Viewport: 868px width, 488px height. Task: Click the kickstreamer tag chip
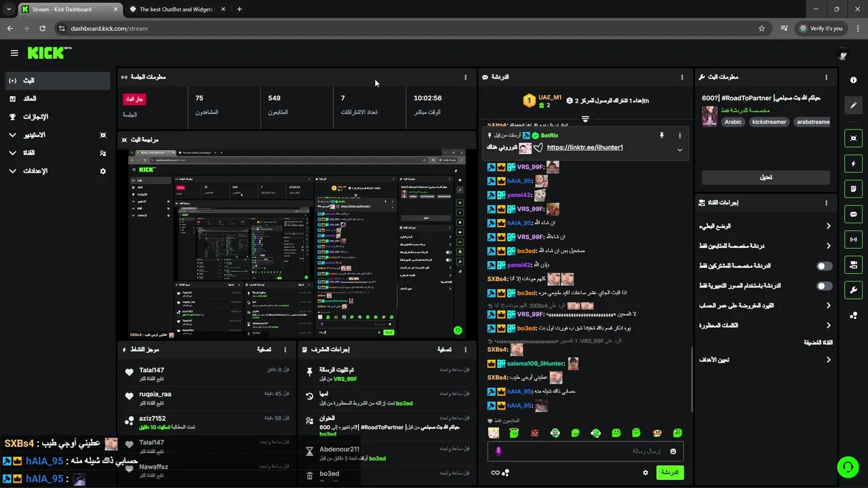click(769, 122)
